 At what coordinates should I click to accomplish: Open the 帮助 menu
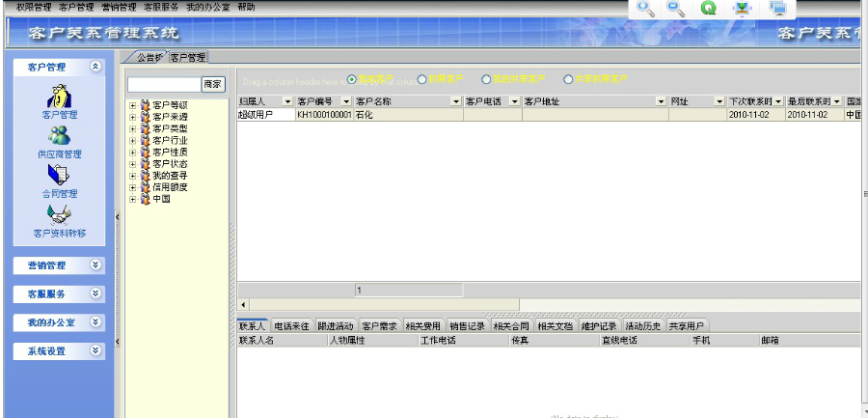pos(246,7)
